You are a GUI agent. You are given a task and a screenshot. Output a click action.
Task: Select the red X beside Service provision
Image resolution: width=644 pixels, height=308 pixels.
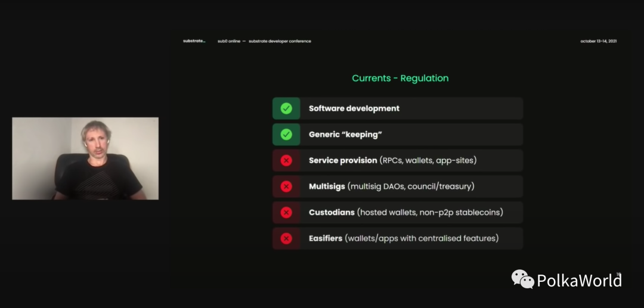point(286,160)
